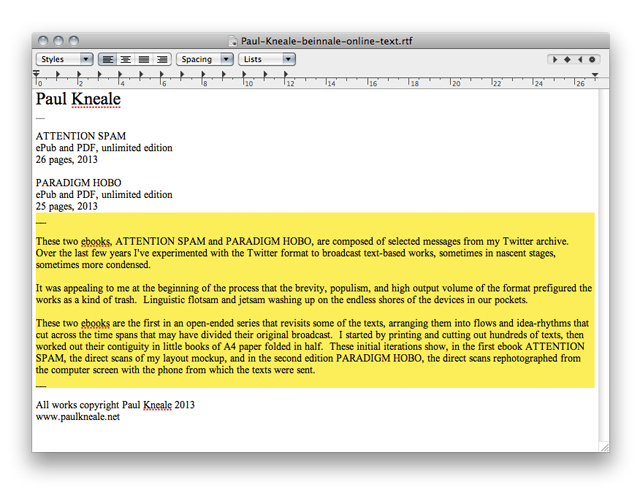Click the center tab stop diamond icon
The image size is (640, 493).
(x=567, y=60)
